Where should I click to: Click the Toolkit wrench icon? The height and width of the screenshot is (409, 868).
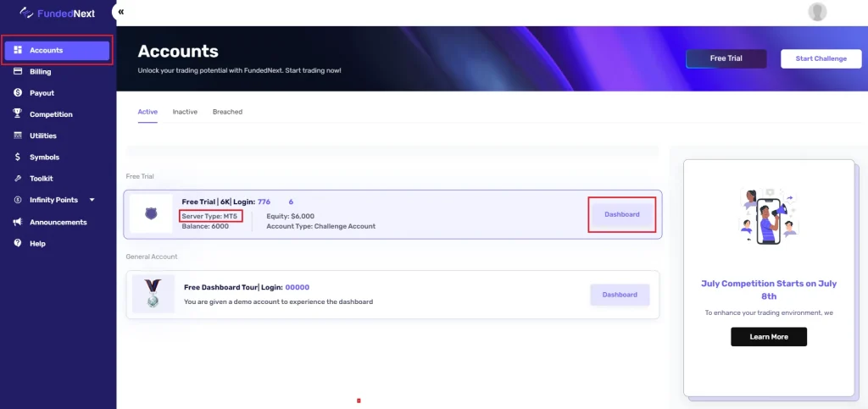pyautogui.click(x=18, y=179)
